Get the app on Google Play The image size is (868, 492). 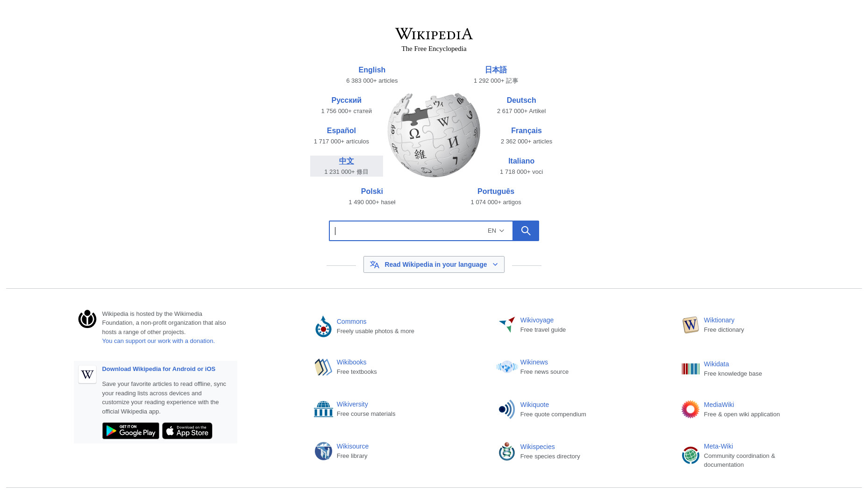point(131,431)
